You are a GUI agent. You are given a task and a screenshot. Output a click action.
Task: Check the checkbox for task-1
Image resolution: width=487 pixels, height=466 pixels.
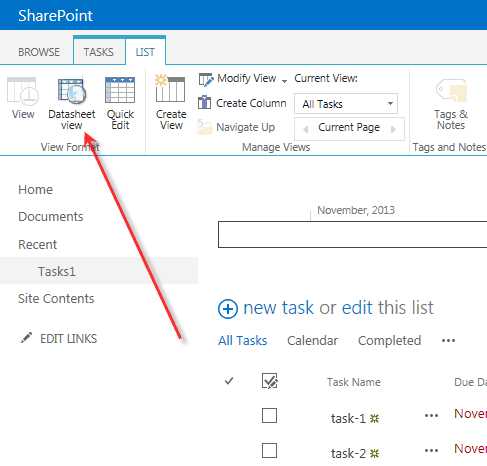pyautogui.click(x=269, y=416)
